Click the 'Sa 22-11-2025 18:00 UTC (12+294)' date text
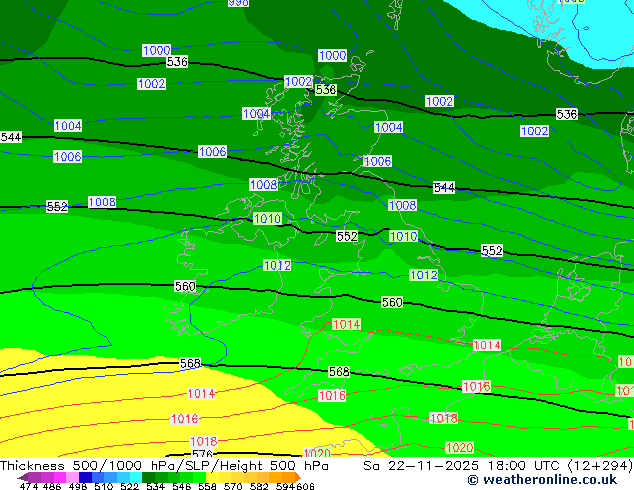The width and height of the screenshot is (634, 490). [498, 466]
